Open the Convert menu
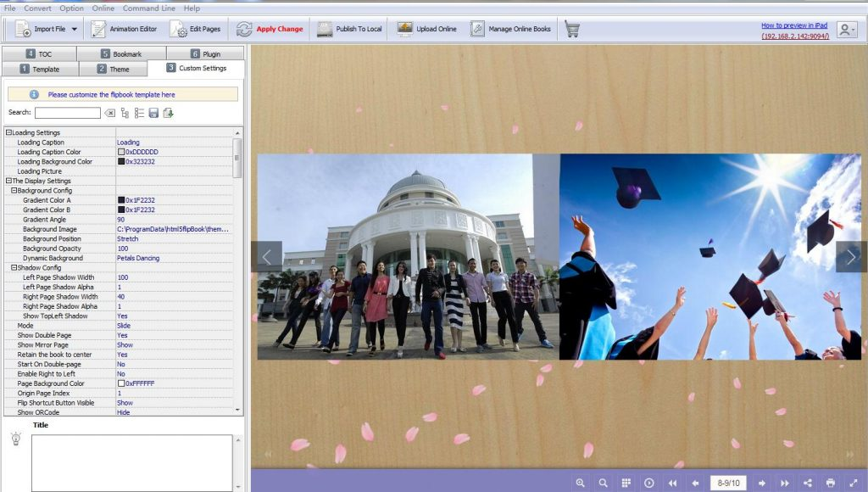 coord(37,8)
